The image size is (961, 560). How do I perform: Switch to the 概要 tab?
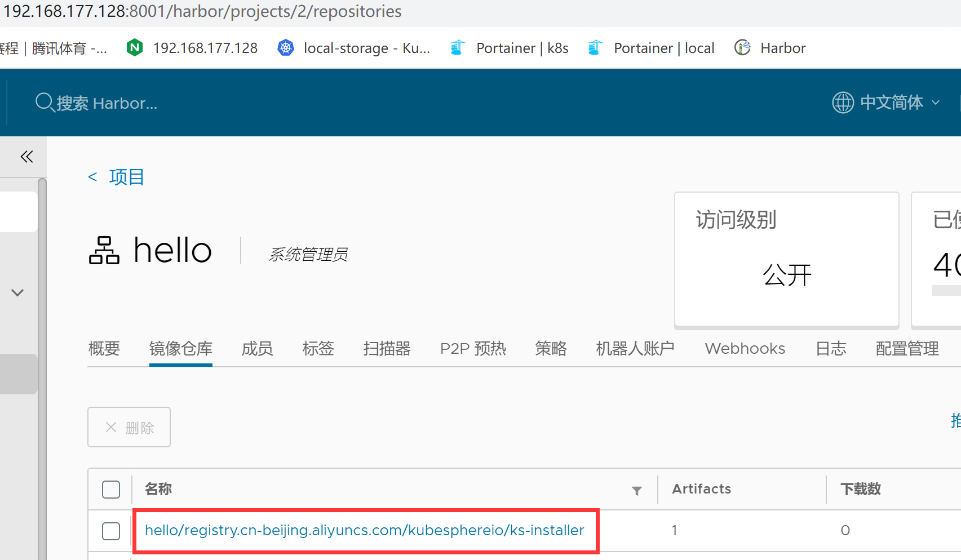click(104, 349)
